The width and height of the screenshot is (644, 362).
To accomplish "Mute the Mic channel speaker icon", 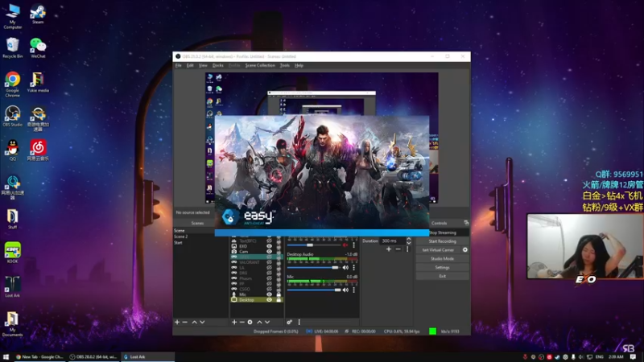I will [345, 290].
